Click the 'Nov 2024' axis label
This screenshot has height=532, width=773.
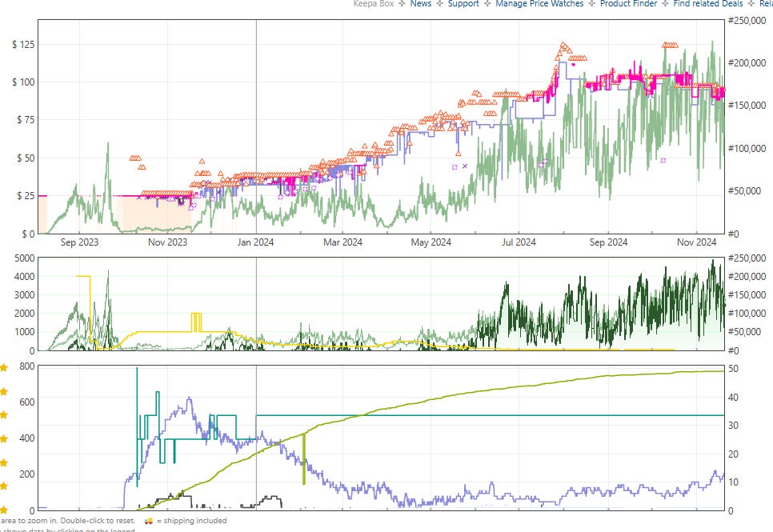pos(696,242)
